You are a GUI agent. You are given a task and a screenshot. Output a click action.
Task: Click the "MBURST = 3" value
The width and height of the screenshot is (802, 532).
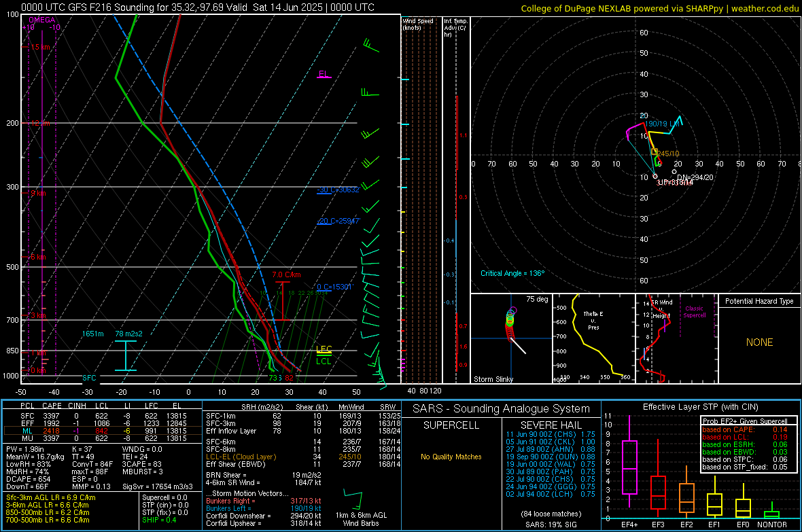(142, 472)
